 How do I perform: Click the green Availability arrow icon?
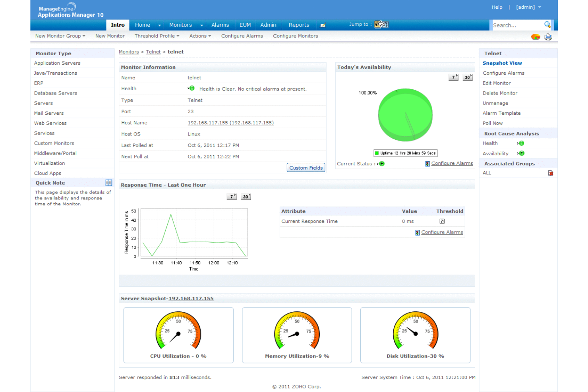(521, 153)
